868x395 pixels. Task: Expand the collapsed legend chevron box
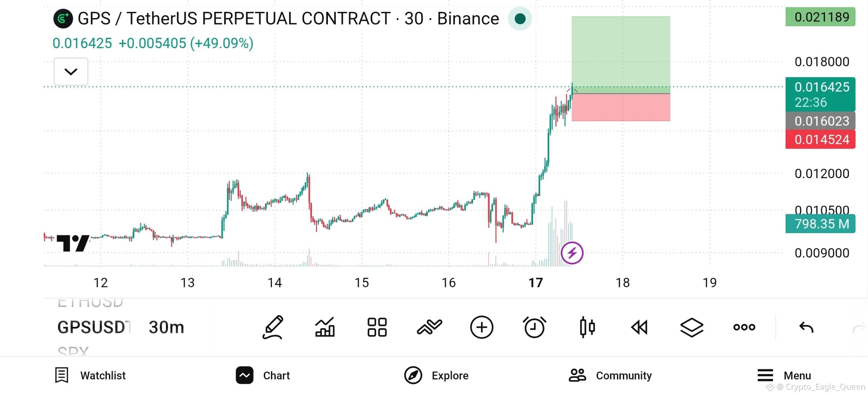pyautogui.click(x=71, y=72)
